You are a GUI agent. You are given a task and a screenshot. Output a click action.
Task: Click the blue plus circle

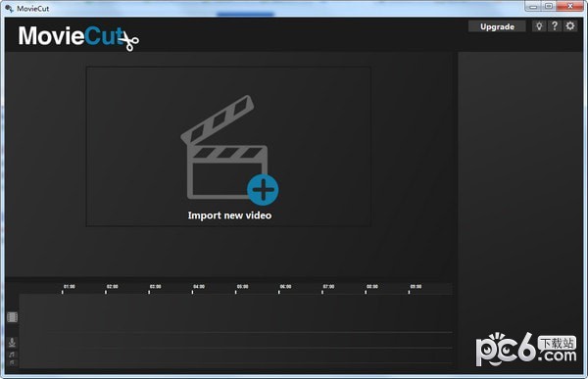263,190
